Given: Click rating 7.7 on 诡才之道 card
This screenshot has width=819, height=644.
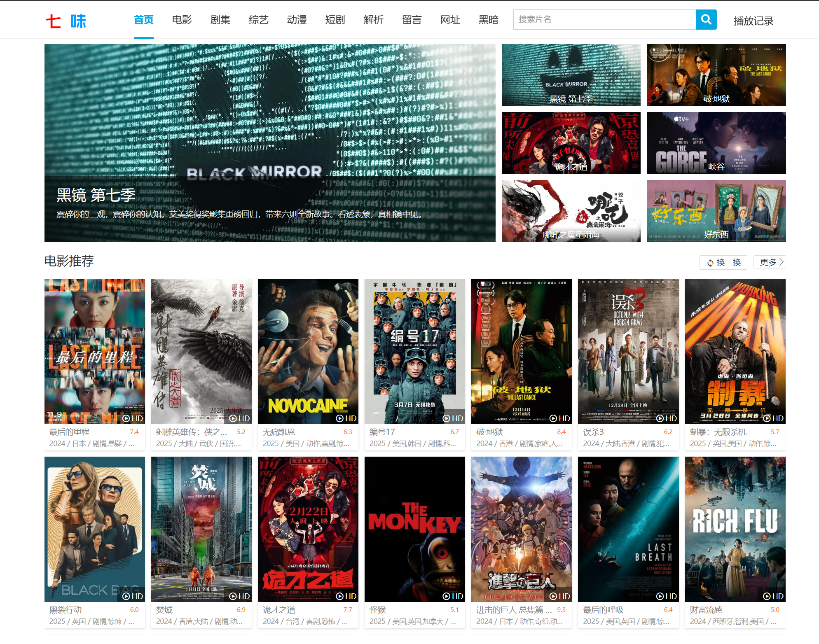Looking at the screenshot, I should pyautogui.click(x=348, y=610).
